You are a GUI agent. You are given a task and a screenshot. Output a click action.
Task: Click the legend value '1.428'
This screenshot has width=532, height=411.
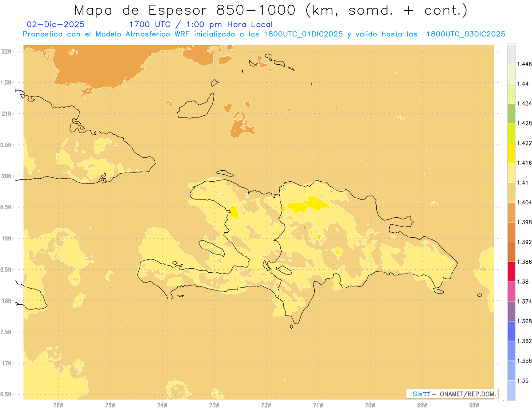pyautogui.click(x=524, y=123)
